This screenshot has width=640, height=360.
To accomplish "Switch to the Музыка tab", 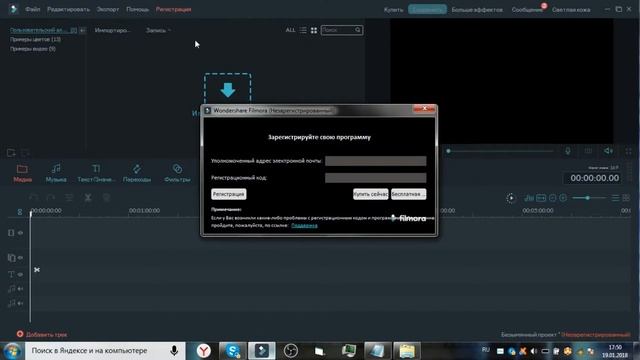I will click(x=56, y=173).
